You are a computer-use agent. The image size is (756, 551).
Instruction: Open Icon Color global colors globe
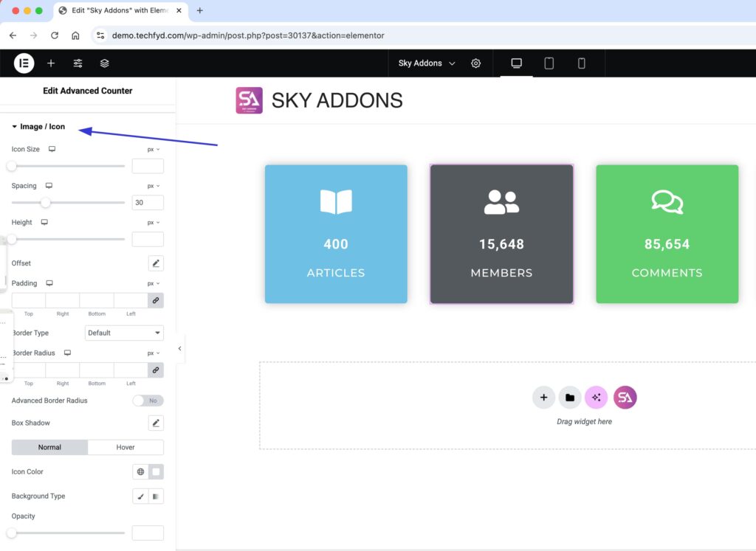140,472
